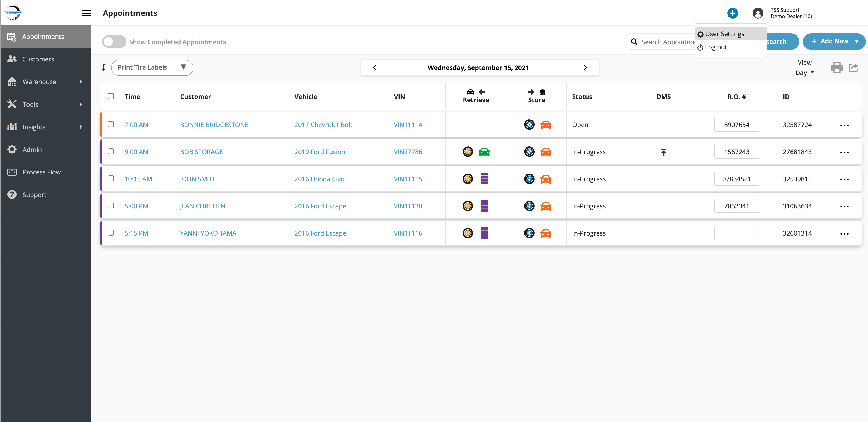Check the 7:00 AM appointment checkbox

pyautogui.click(x=111, y=124)
